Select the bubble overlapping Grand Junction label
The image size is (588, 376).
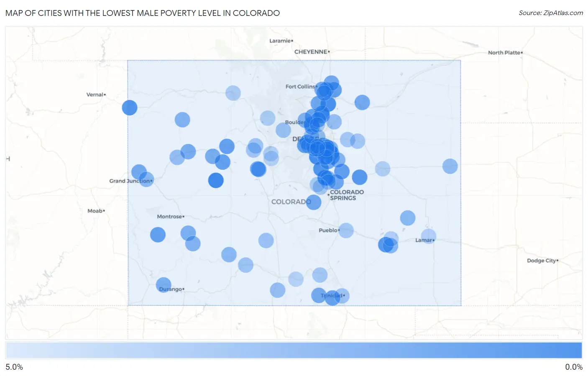click(x=146, y=179)
